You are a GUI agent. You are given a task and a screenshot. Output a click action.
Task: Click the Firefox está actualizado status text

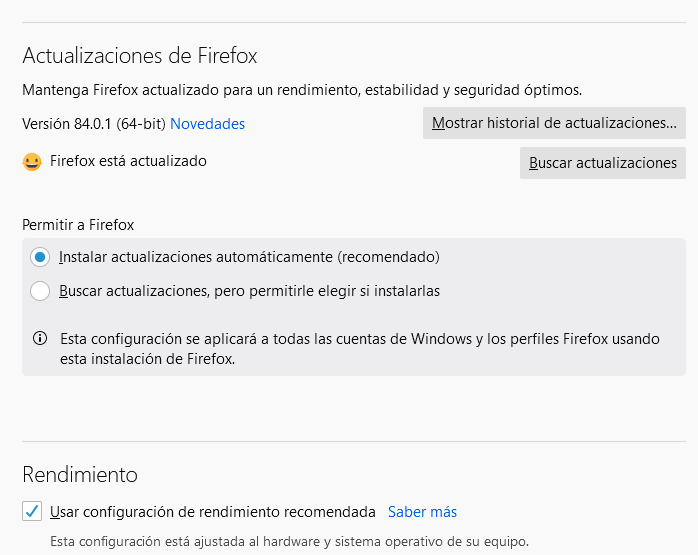128,161
